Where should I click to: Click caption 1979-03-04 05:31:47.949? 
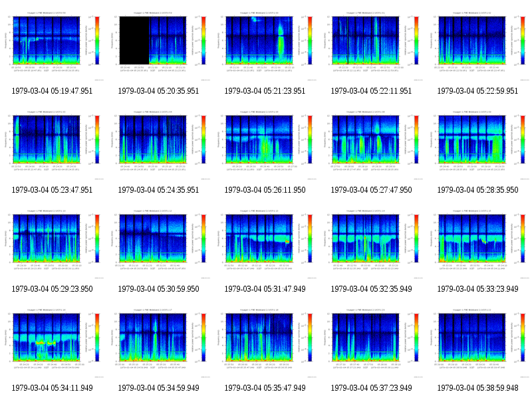click(265, 289)
